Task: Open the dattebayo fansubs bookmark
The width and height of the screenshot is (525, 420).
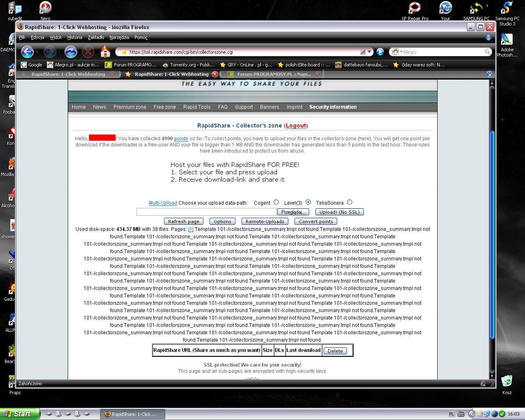Action: [361, 65]
